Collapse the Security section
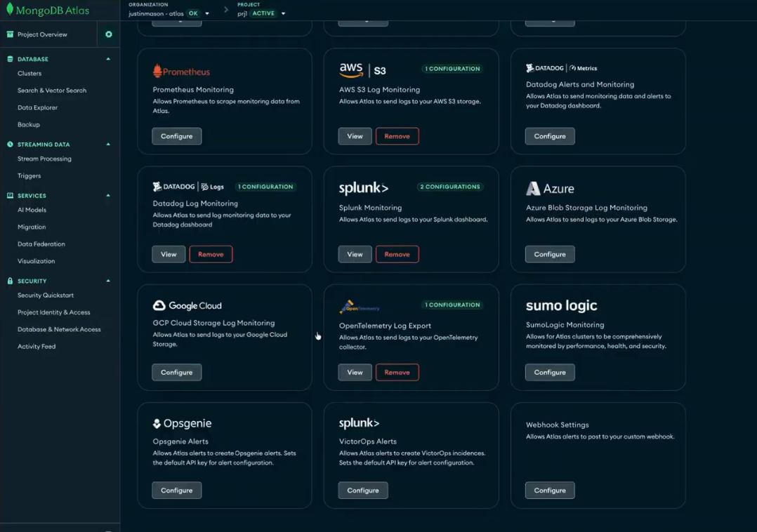Viewport: 757px width, 532px height. (x=108, y=281)
